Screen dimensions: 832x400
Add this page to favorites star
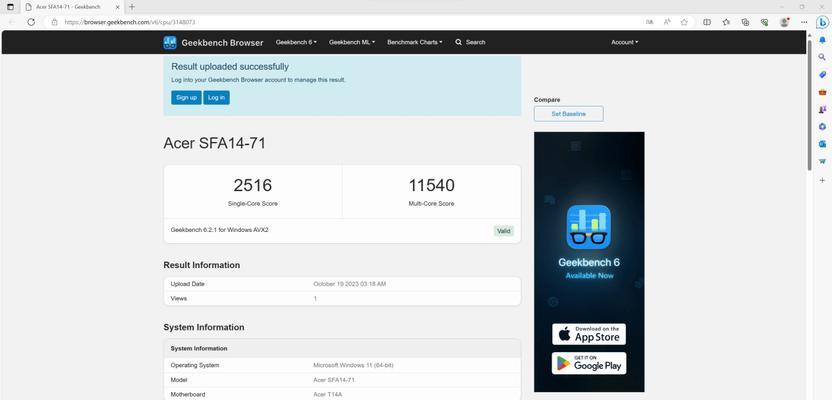tap(684, 22)
